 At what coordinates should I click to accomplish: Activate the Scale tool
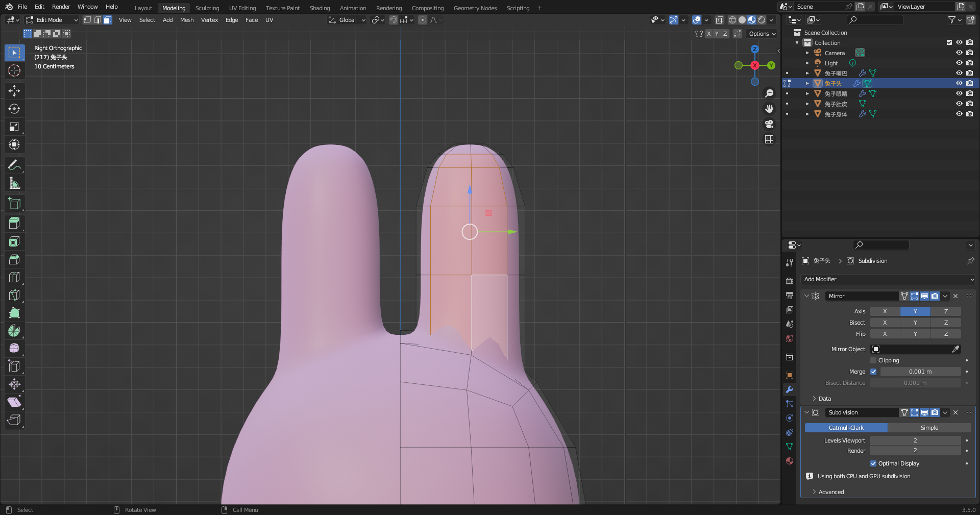click(14, 127)
